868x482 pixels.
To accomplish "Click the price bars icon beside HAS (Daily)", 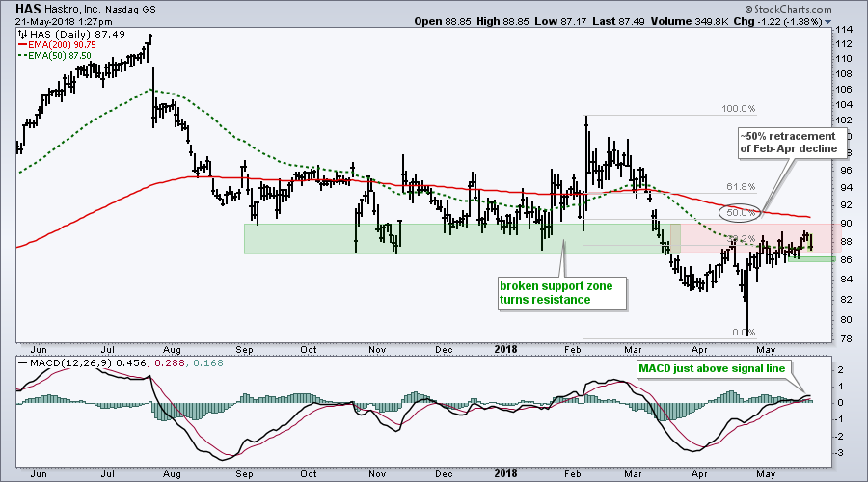I will (23, 35).
